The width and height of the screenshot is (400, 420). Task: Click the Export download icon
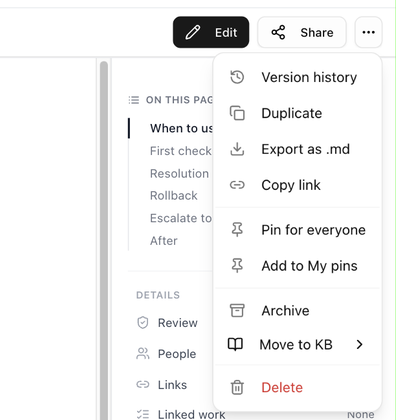[237, 149]
